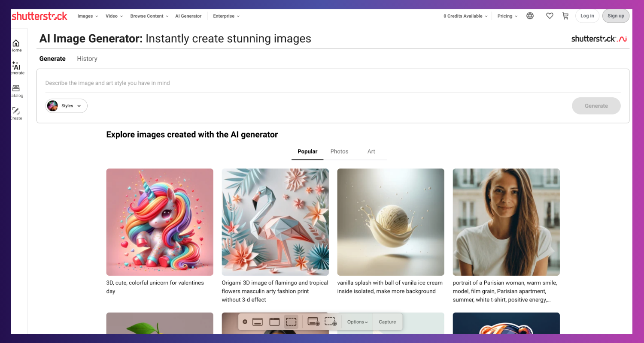The image size is (644, 343).
Task: Open the Styles dropdown
Action: [x=67, y=106]
